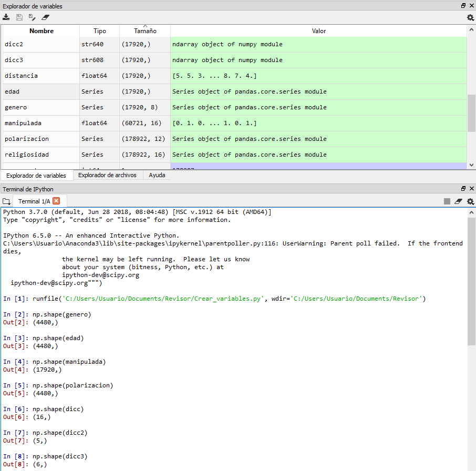Undock the Terminal de IPython pane
This screenshot has height=471, width=476.
[463, 188]
